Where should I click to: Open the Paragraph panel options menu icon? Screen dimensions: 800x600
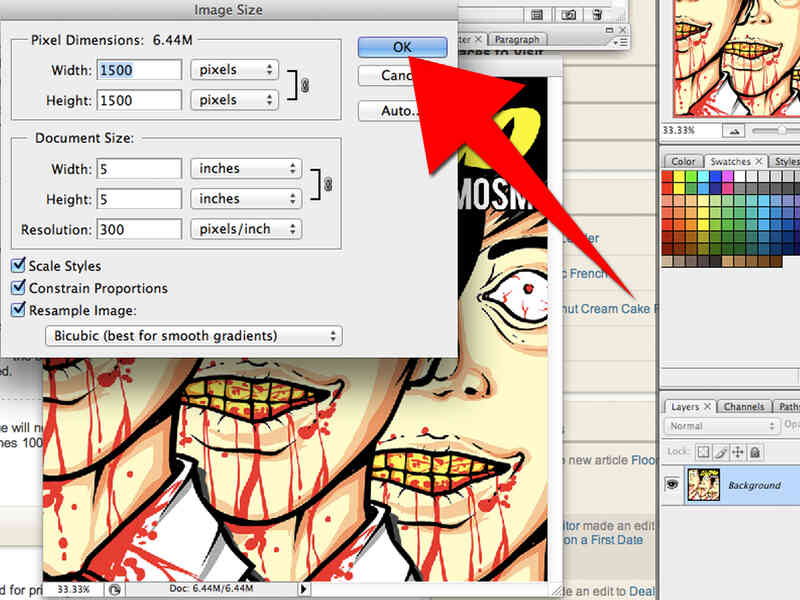[621, 42]
